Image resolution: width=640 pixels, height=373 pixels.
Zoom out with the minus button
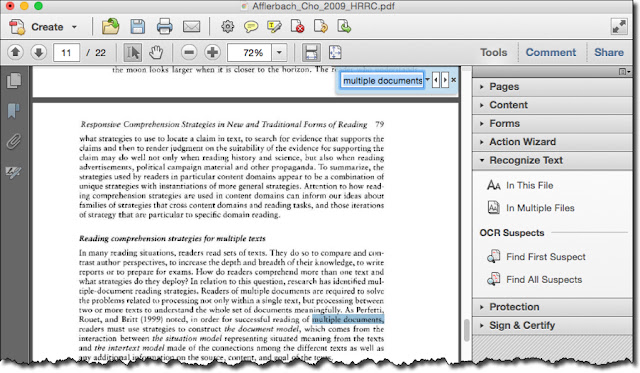(x=189, y=52)
